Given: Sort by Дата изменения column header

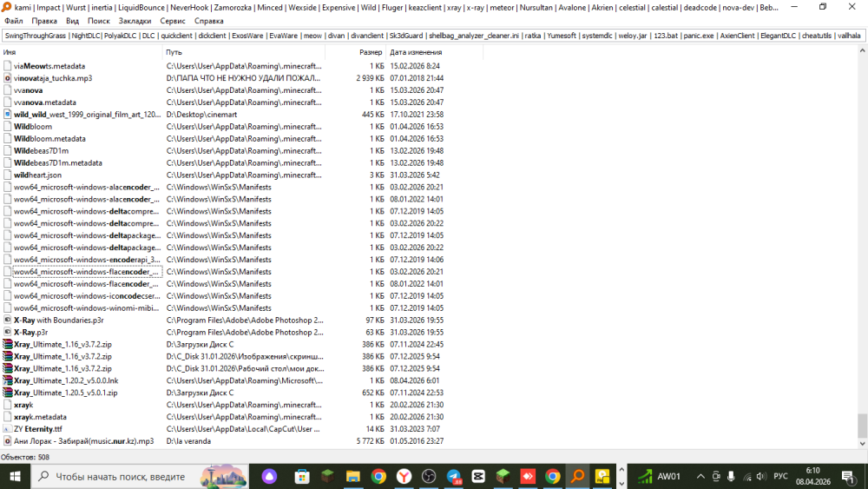Looking at the screenshot, I should click(435, 52).
